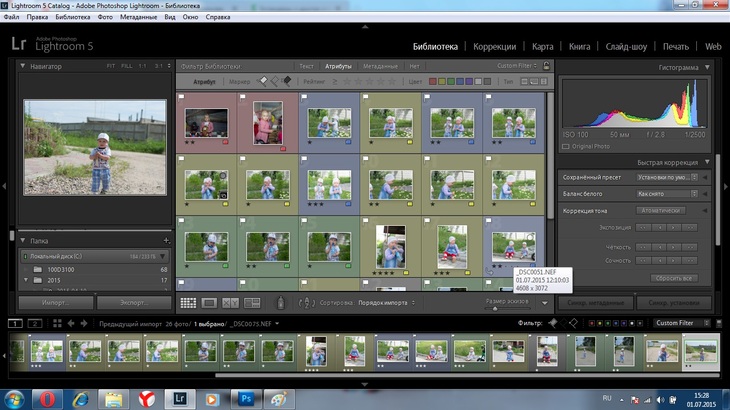Select Текст filter tab
The image size is (730, 410).
coord(306,66)
